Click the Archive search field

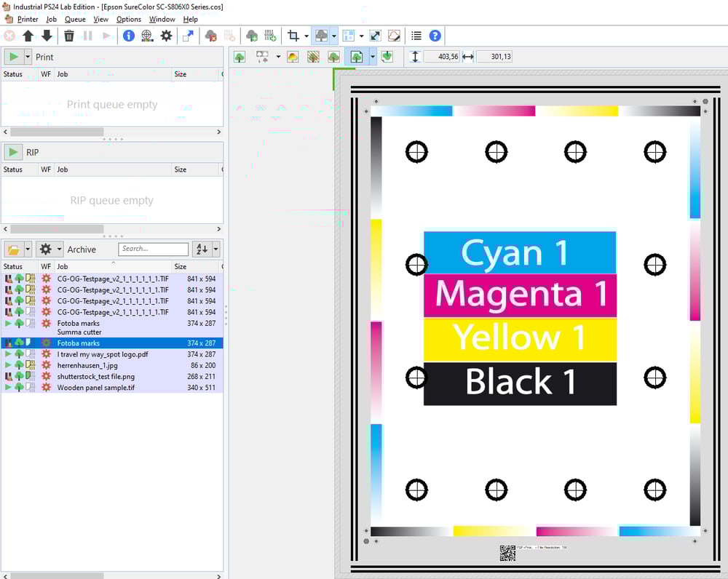153,249
